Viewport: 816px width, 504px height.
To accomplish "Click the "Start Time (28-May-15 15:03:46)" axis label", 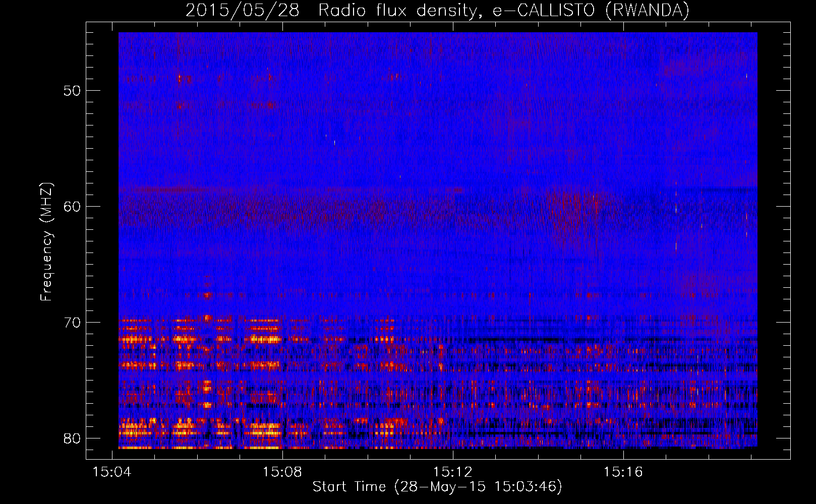I will tap(437, 487).
